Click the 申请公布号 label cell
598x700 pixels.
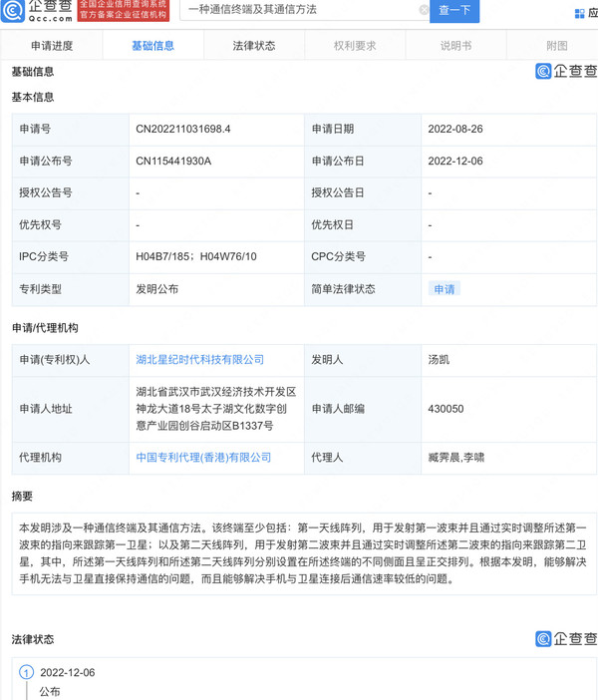click(x=71, y=162)
